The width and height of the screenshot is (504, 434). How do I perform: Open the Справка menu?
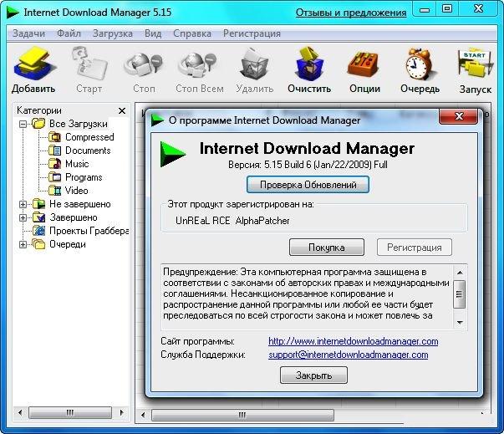point(192,33)
